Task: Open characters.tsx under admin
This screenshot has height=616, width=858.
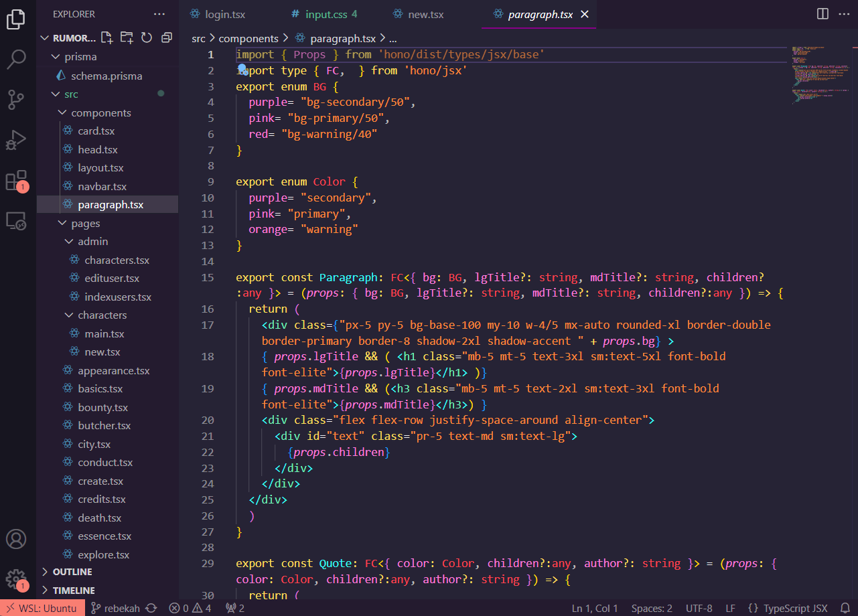Action: tap(117, 260)
